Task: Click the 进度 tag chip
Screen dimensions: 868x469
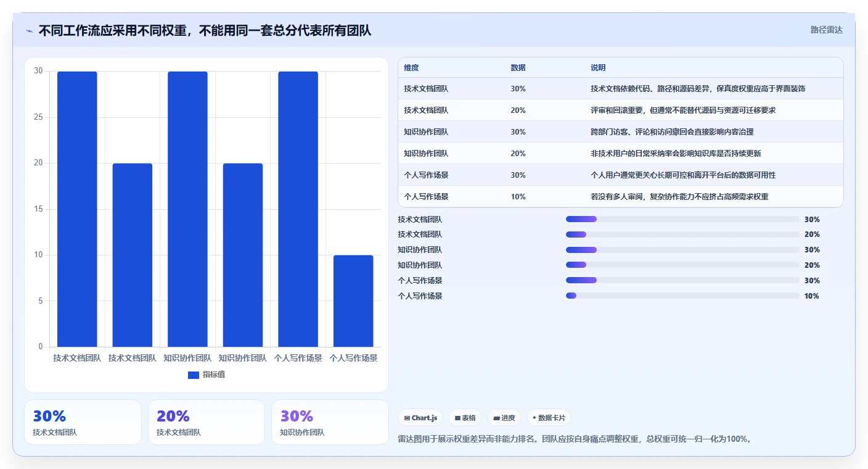Action: (x=504, y=418)
